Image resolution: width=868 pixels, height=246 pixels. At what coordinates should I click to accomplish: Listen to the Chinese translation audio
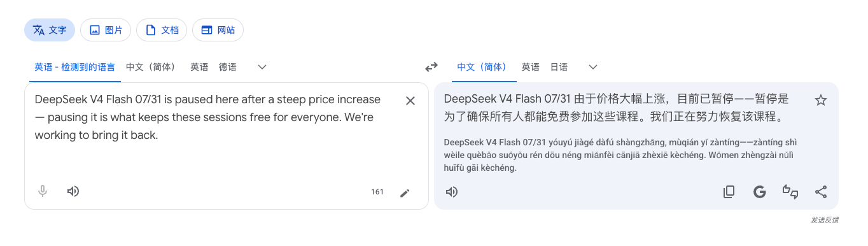pos(452,192)
